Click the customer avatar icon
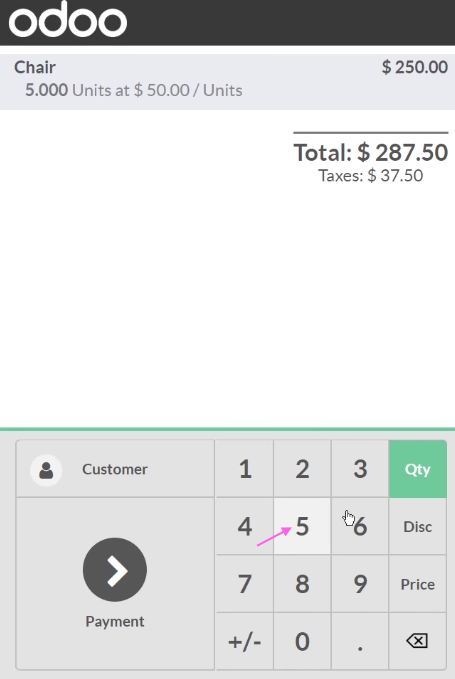This screenshot has height=679, width=455. coord(46,470)
